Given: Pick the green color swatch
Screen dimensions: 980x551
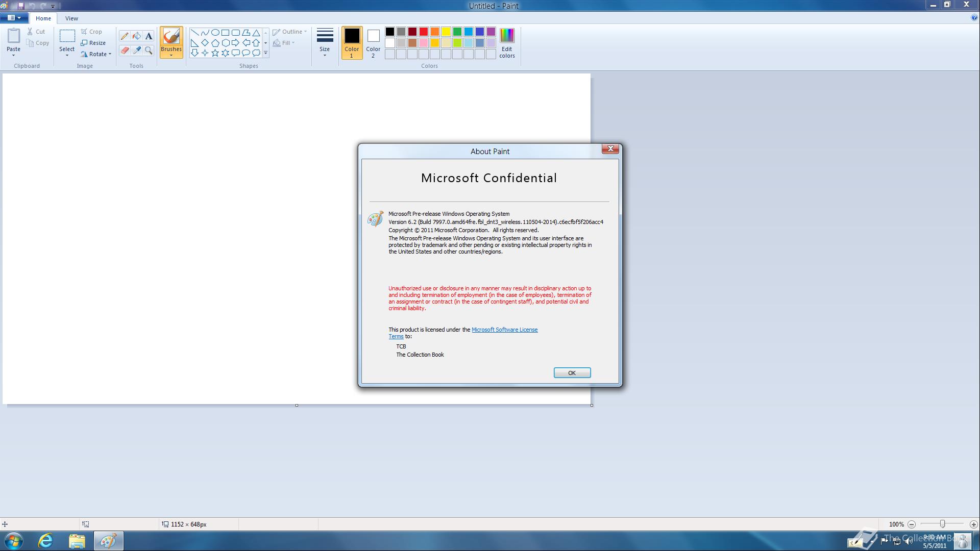Looking at the screenshot, I should tap(457, 32).
